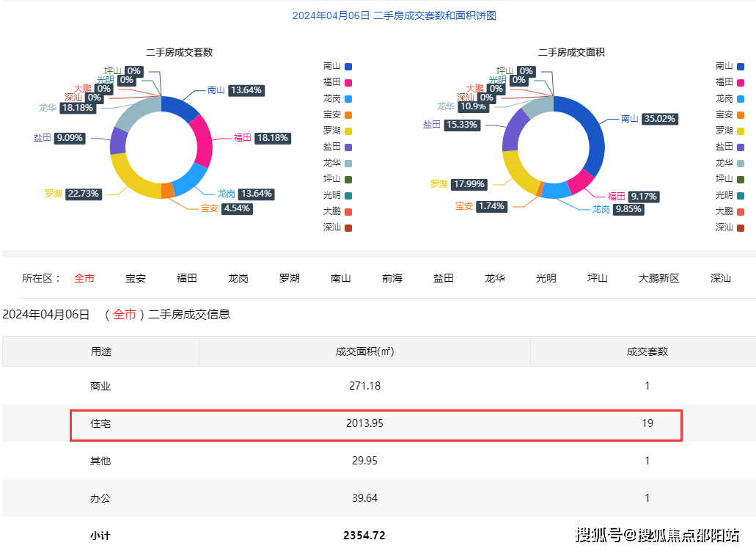
Task: Select the 福田 district filter
Action: (x=186, y=278)
